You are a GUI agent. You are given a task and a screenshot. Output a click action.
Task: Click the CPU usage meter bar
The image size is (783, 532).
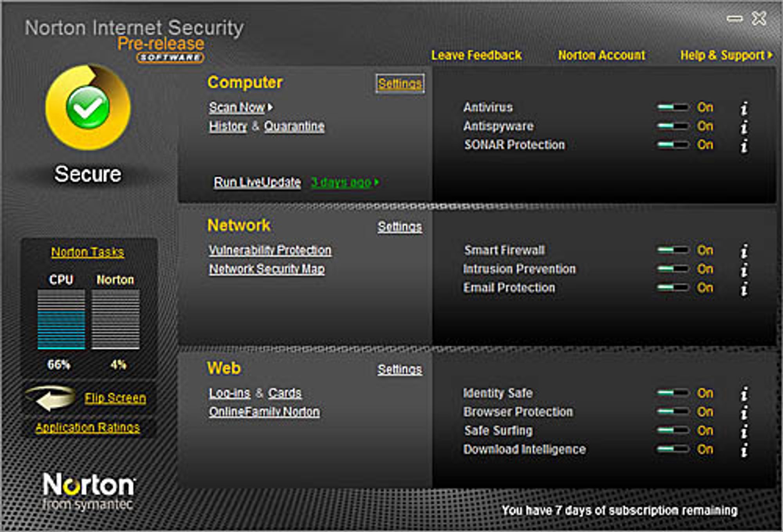point(61,319)
